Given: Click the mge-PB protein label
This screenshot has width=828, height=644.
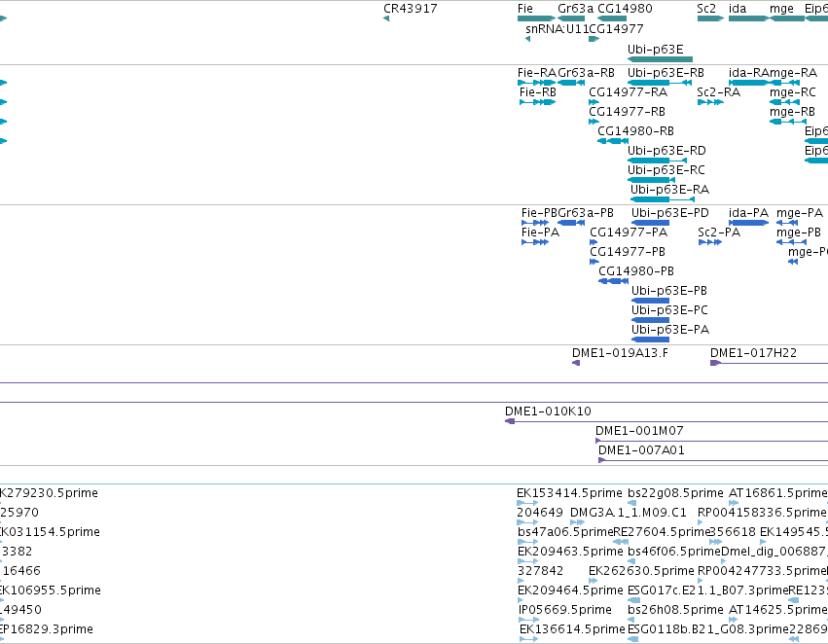Looking at the screenshot, I should 799,233.
